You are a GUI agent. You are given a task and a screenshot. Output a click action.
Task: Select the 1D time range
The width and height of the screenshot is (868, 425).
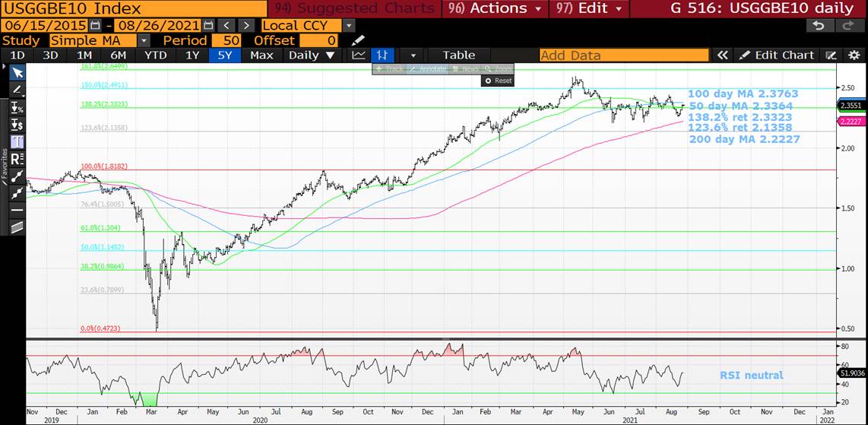(x=18, y=55)
